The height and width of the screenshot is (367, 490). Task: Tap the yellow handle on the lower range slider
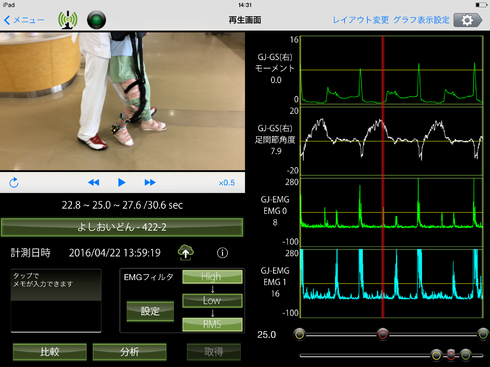436,355
